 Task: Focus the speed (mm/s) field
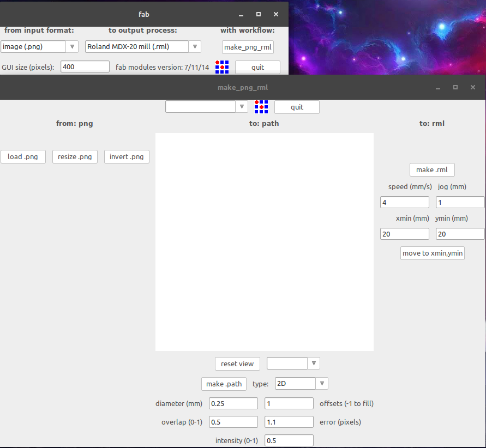[x=405, y=202]
